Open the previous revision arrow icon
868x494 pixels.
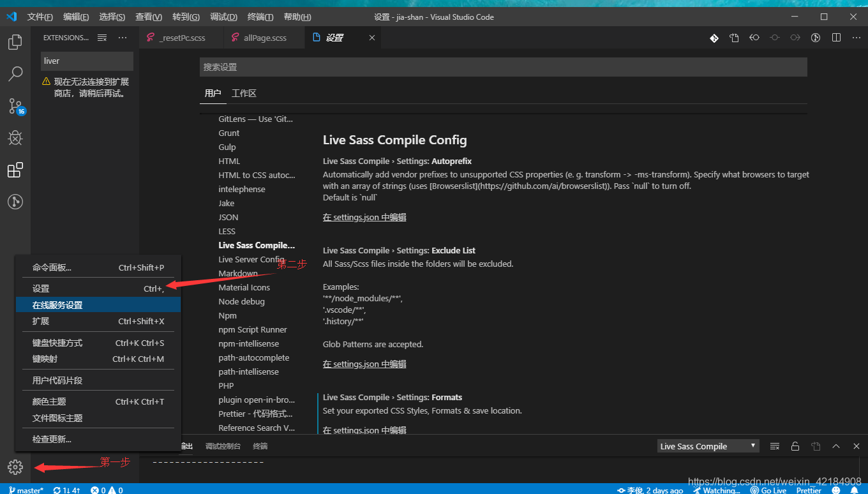[x=754, y=38]
